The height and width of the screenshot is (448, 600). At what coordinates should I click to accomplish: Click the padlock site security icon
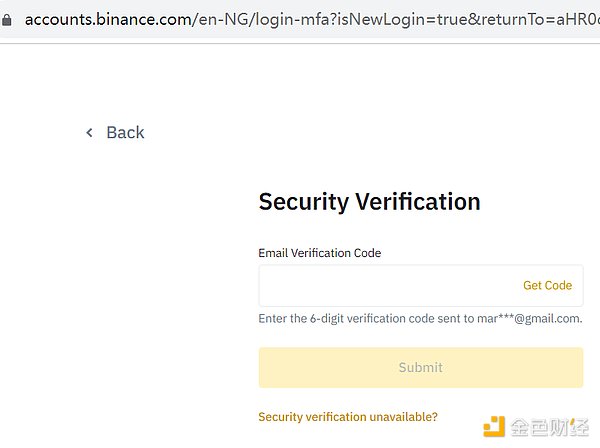pos(9,19)
